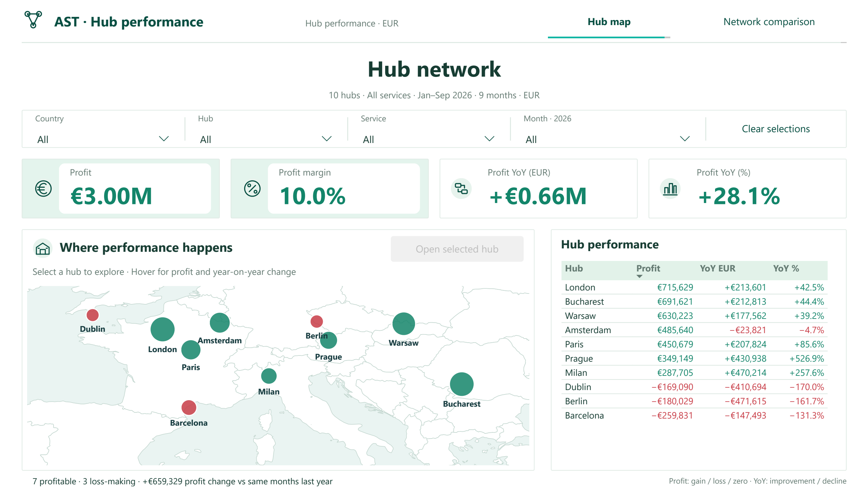This screenshot has width=868, height=488.
Task: Select the Dublin red hub marker
Action: (93, 315)
